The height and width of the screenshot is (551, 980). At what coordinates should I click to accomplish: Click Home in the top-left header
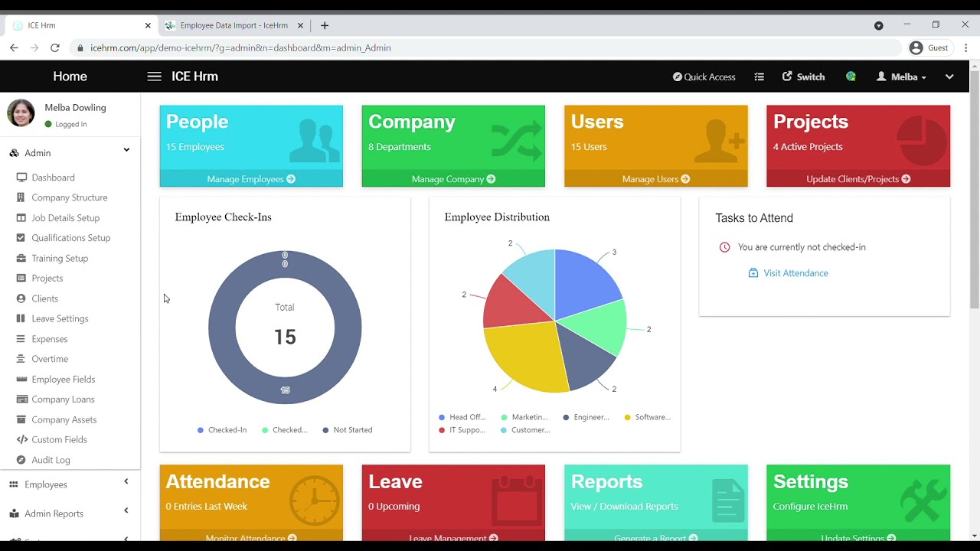[x=70, y=77]
